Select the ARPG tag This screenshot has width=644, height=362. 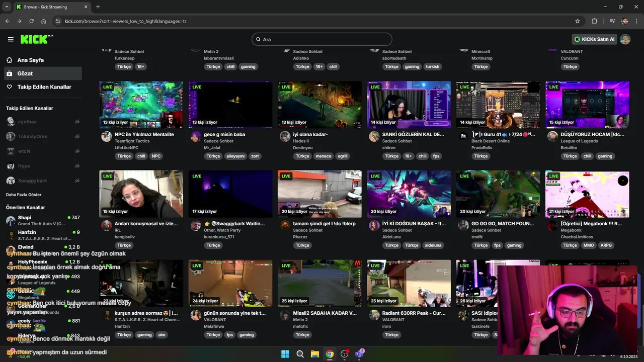[606, 245]
